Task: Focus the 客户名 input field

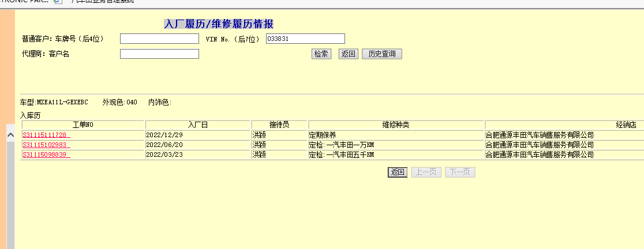Action: click(x=159, y=54)
